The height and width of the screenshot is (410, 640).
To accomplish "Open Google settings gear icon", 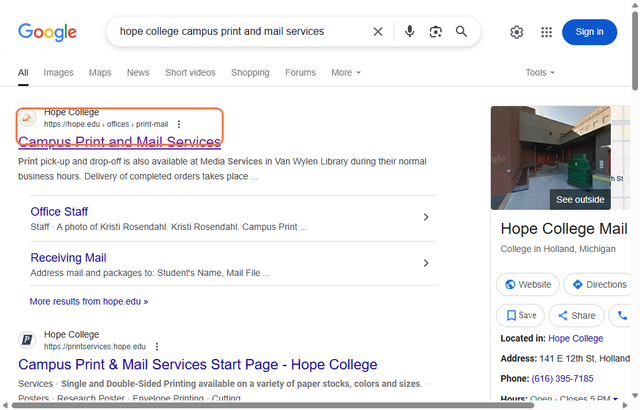I will (x=517, y=32).
